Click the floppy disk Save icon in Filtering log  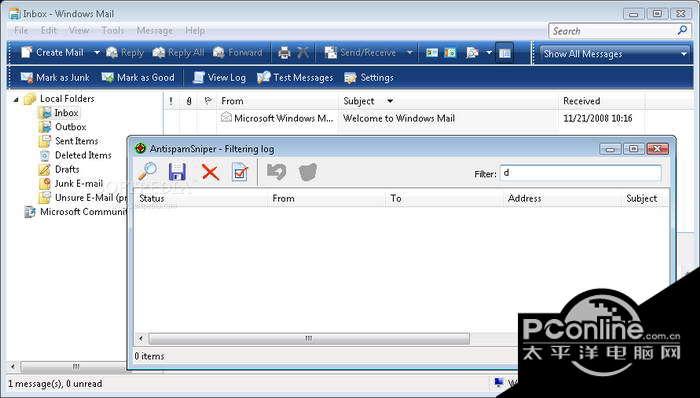click(177, 172)
